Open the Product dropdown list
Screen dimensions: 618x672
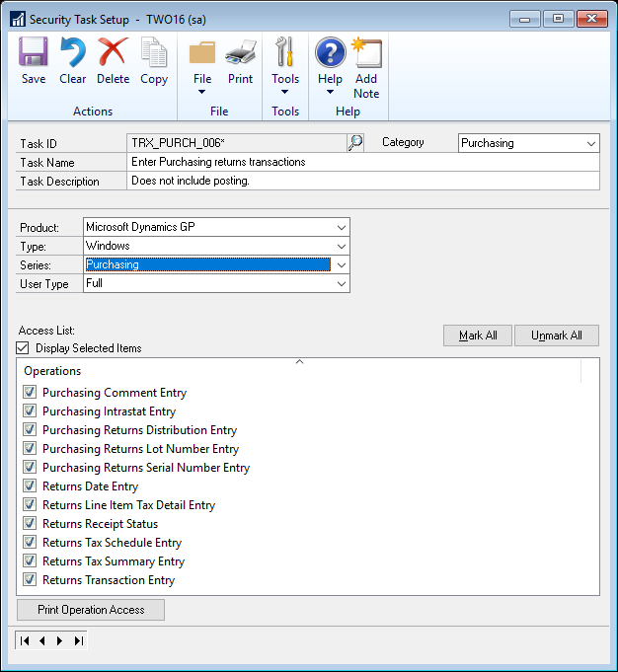click(341, 227)
